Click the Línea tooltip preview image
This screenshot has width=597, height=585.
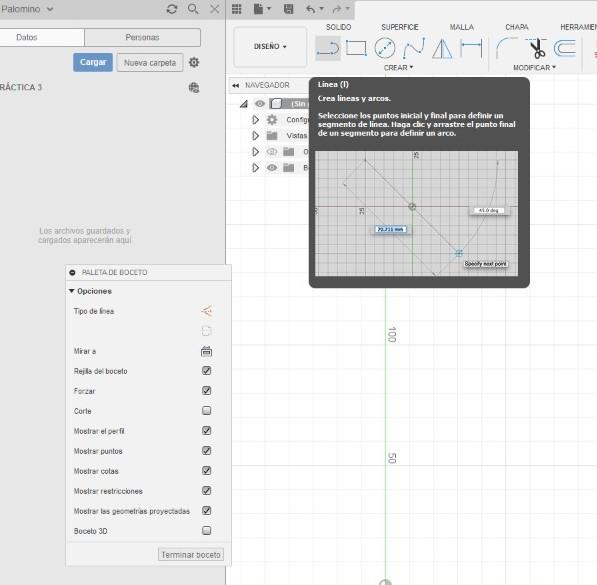(x=416, y=213)
